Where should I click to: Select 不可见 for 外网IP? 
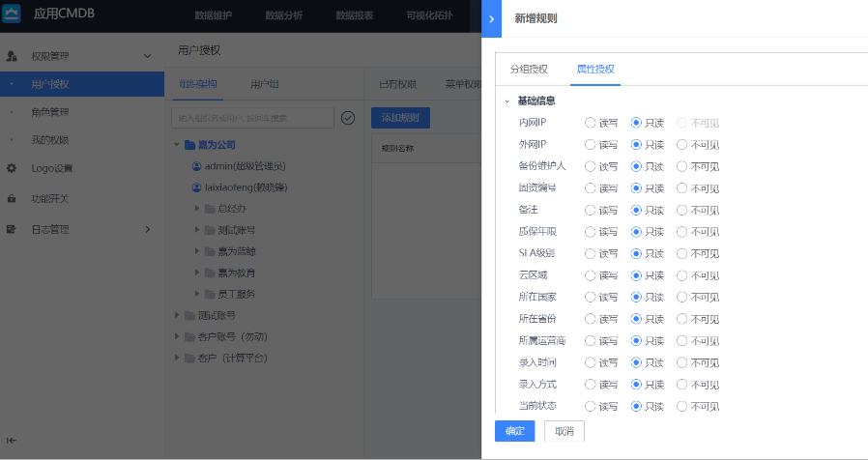pyautogui.click(x=682, y=145)
